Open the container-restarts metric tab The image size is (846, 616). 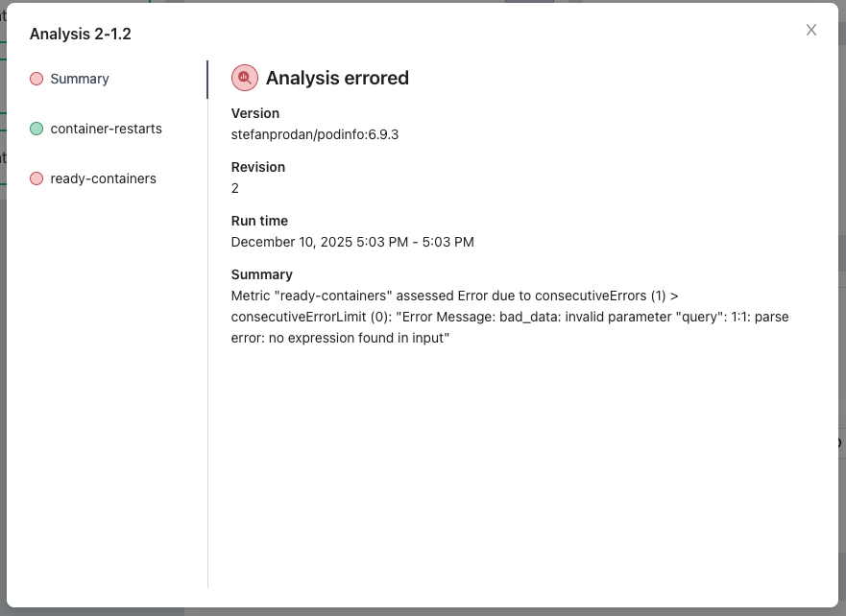[x=106, y=129]
